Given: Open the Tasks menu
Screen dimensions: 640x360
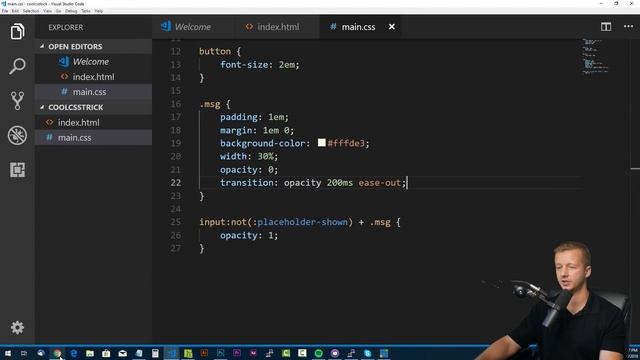Looking at the screenshot, I should [x=86, y=11].
